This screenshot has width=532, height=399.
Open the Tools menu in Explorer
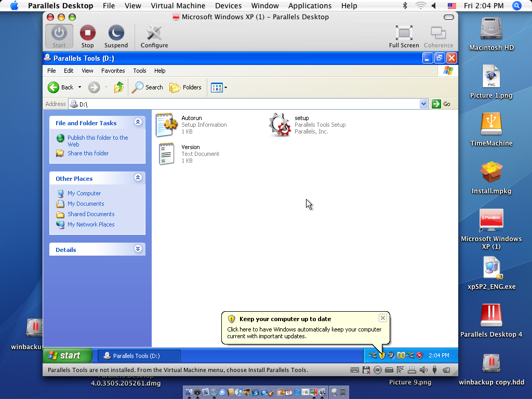click(x=139, y=71)
